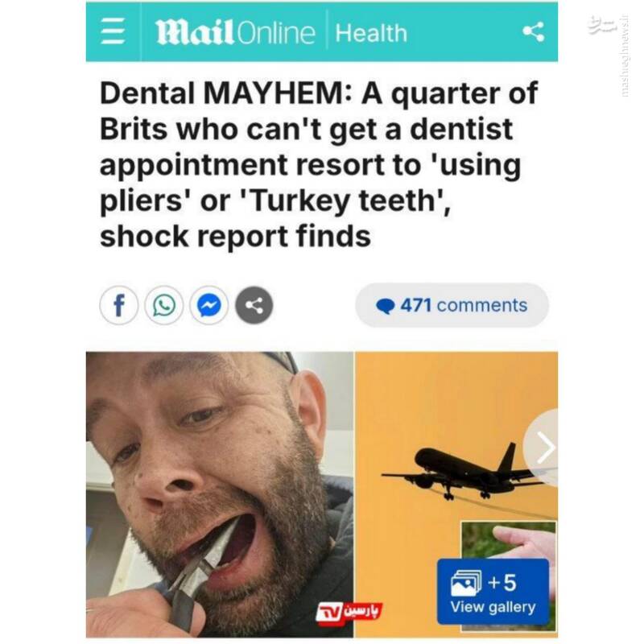Click the Parsine TV logo watermark

(x=349, y=613)
